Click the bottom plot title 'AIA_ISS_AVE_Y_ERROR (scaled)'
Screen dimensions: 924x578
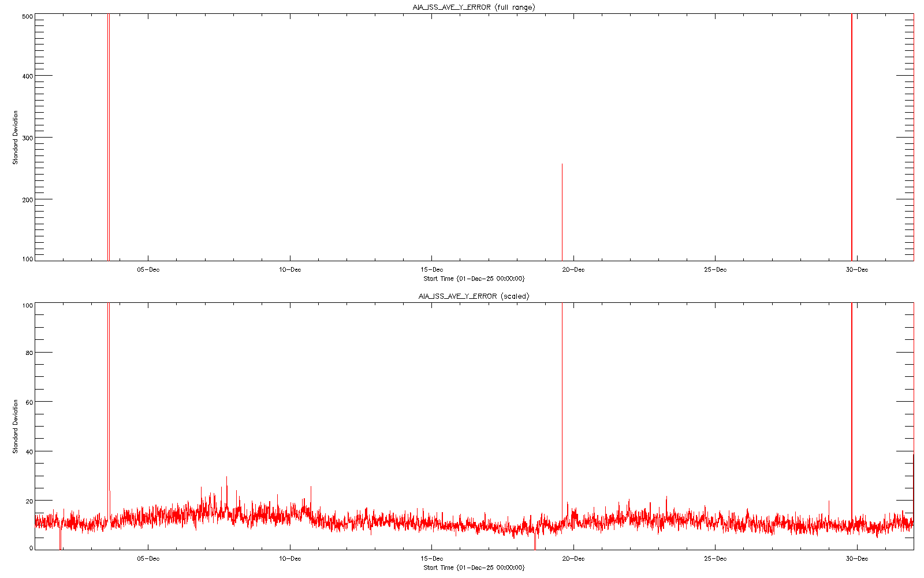(x=474, y=296)
